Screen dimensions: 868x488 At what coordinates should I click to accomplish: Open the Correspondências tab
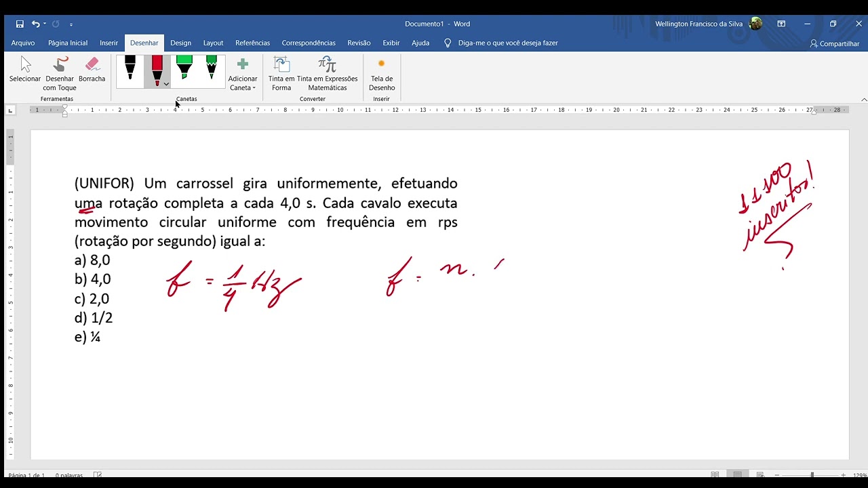pyautogui.click(x=309, y=43)
